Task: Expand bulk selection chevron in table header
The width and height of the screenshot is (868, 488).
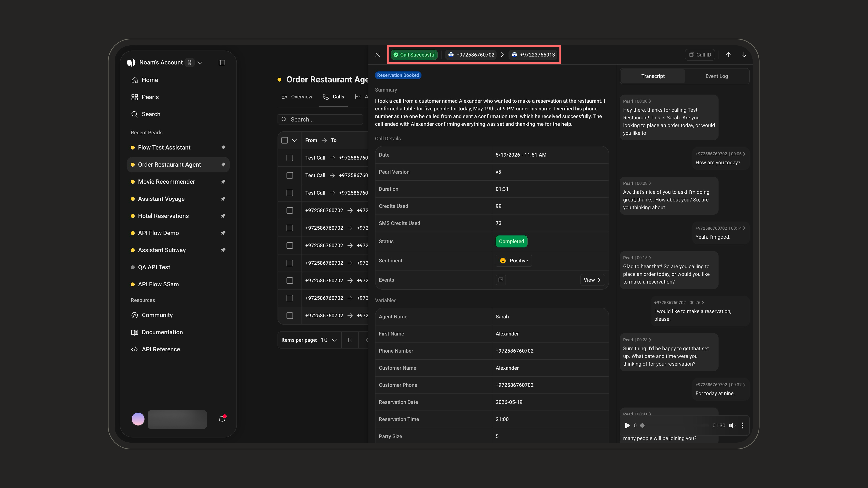Action: 294,140
